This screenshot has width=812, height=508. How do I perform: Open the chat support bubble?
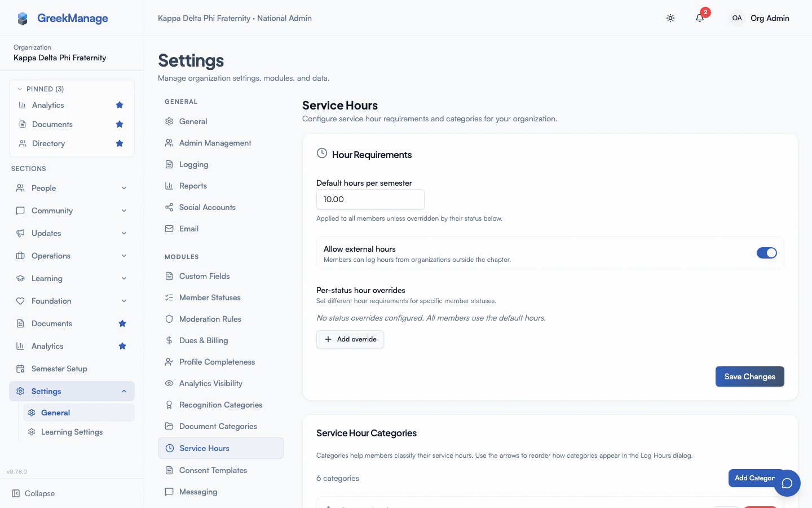(787, 483)
